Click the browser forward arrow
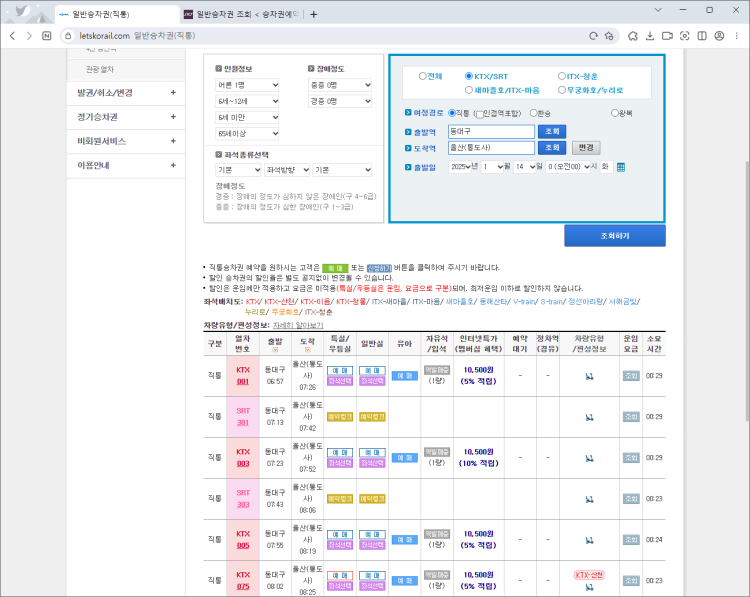 point(29,36)
